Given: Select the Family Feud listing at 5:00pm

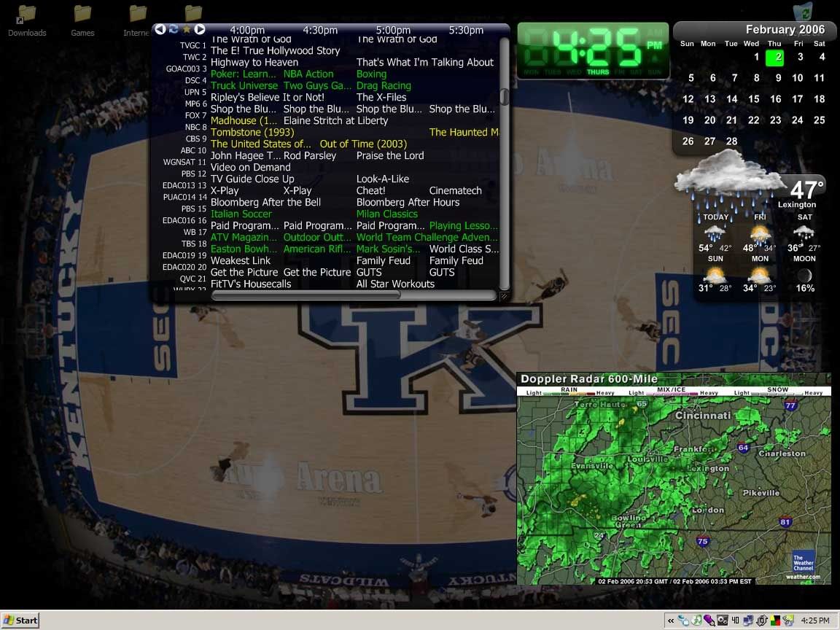Looking at the screenshot, I should pyautogui.click(x=383, y=260).
